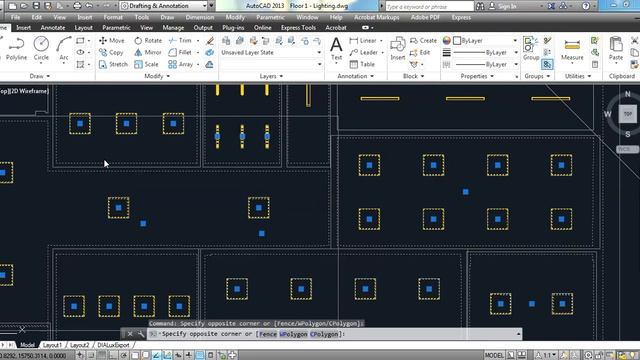
Task: Switch to the Manage ribbon tab
Action: [173, 28]
